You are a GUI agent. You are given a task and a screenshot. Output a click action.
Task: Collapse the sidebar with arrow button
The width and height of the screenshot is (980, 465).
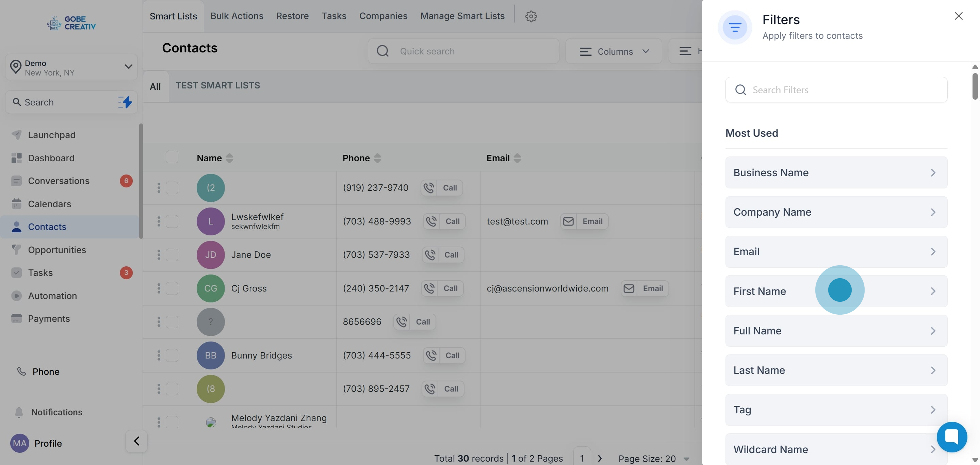136,441
